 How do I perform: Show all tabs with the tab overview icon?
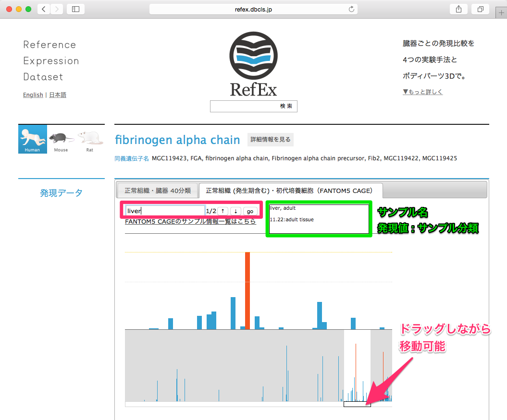[481, 9]
